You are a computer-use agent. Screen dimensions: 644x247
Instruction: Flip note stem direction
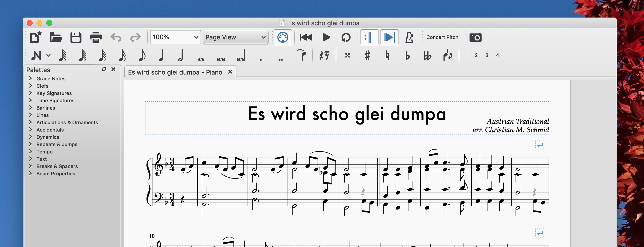(x=448, y=55)
